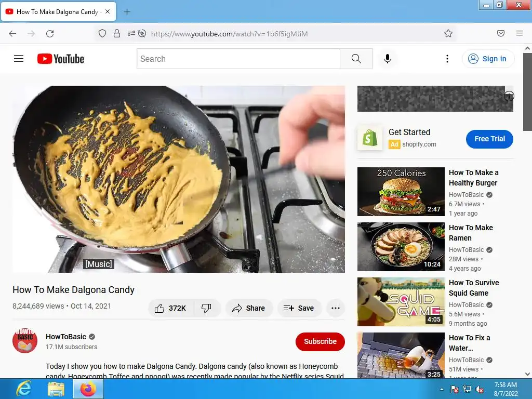Subscribe to HowToBasic
Viewport: 532px width, 399px height.
coord(320,341)
